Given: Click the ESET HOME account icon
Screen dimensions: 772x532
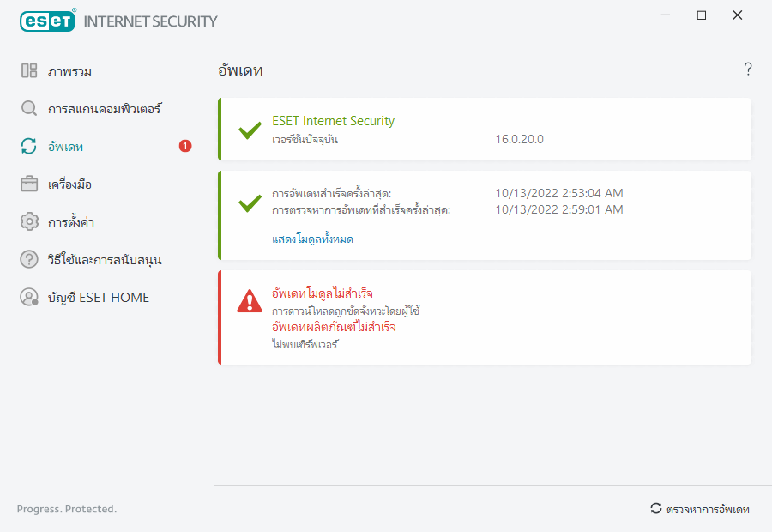Looking at the screenshot, I should point(29,298).
